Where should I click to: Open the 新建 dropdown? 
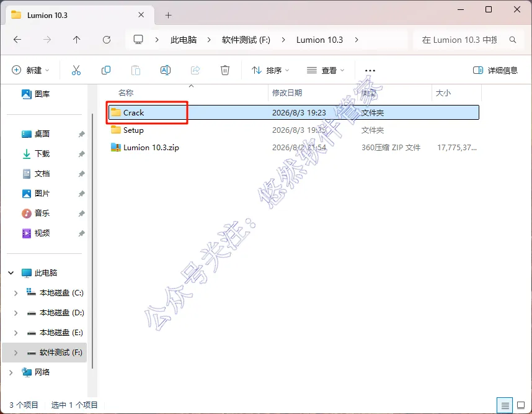click(30, 70)
